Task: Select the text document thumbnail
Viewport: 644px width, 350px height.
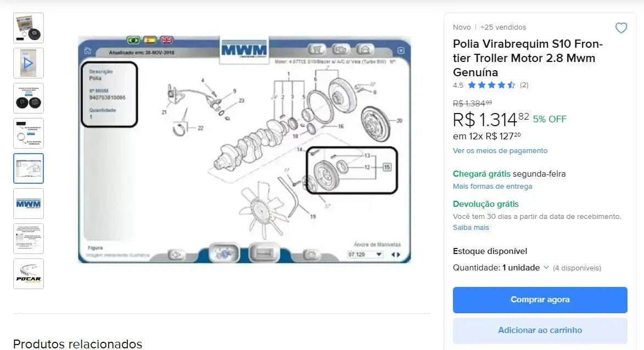Action: pos(29,239)
